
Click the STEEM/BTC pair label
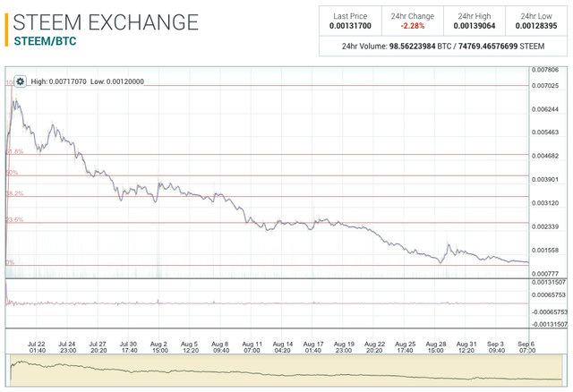(45, 41)
